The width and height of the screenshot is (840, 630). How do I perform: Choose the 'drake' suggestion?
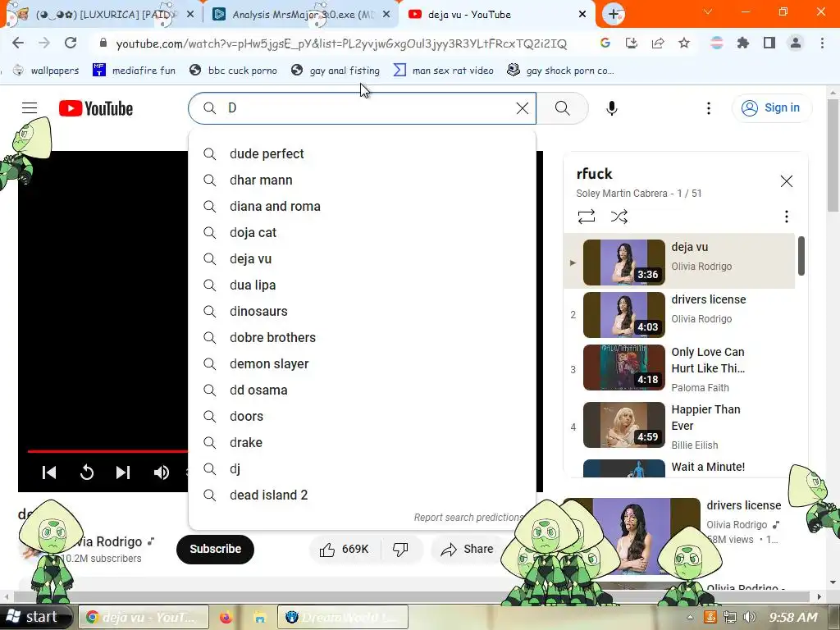coord(362,442)
